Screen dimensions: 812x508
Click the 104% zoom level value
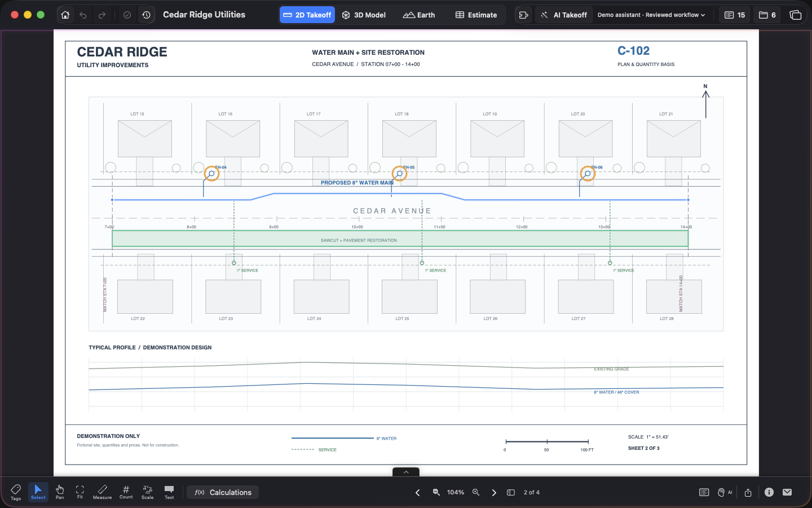(x=456, y=493)
